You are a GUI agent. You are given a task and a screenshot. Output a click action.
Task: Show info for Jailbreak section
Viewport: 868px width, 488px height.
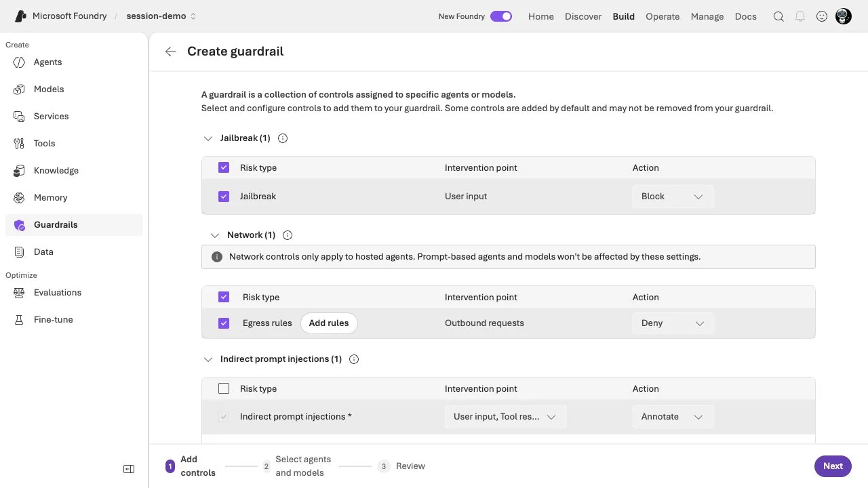283,138
